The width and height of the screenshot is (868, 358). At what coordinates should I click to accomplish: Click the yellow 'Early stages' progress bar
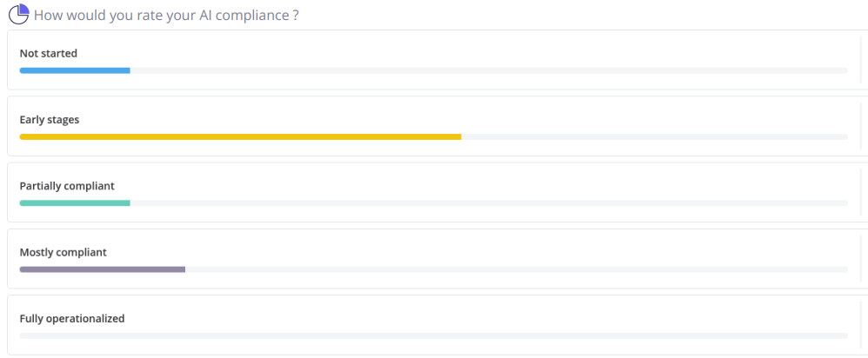pos(240,136)
